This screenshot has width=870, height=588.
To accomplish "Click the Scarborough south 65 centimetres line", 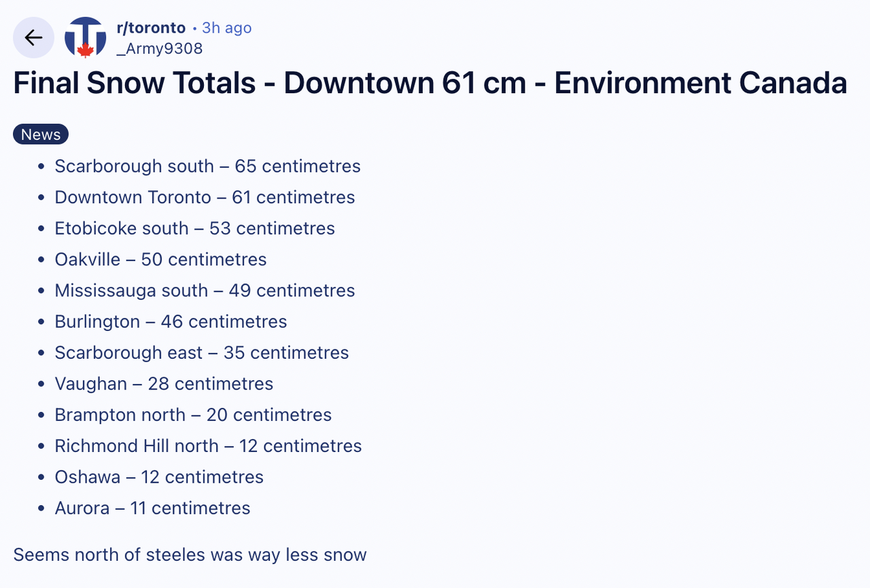I will (207, 167).
